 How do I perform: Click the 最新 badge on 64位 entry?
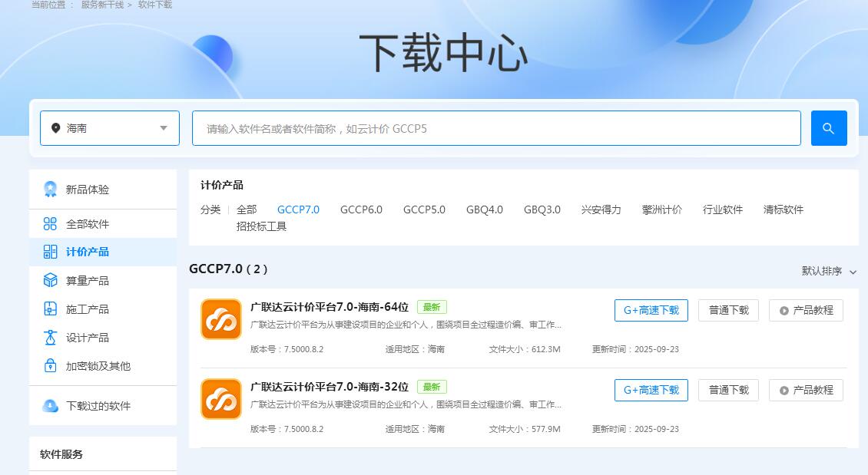click(432, 307)
